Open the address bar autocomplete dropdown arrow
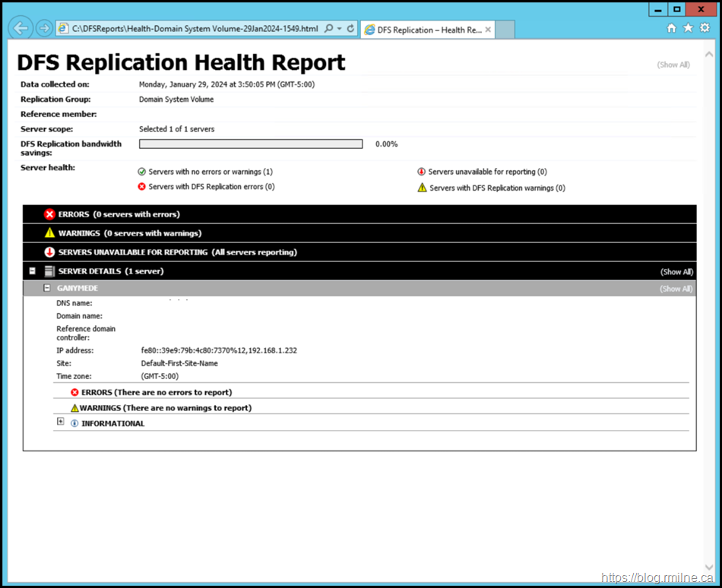The width and height of the screenshot is (722, 588). (x=339, y=28)
